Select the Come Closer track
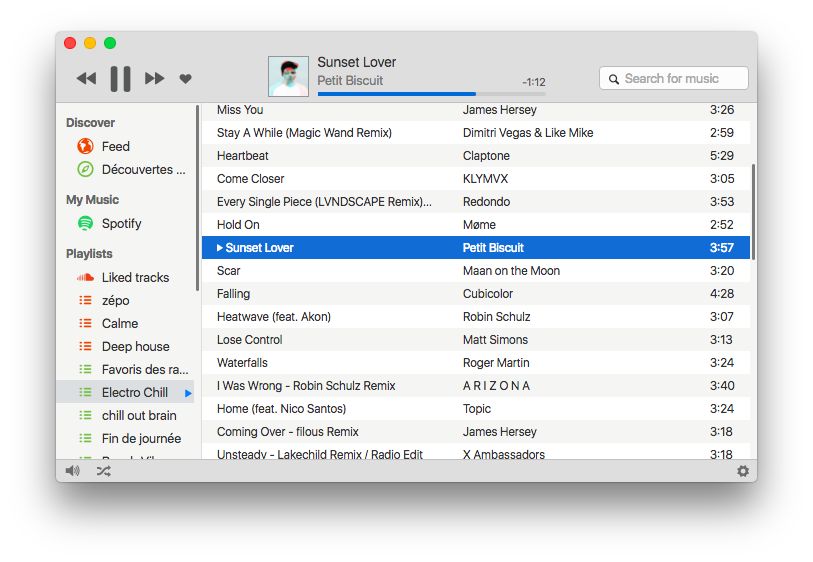The image size is (813, 562). 476,178
